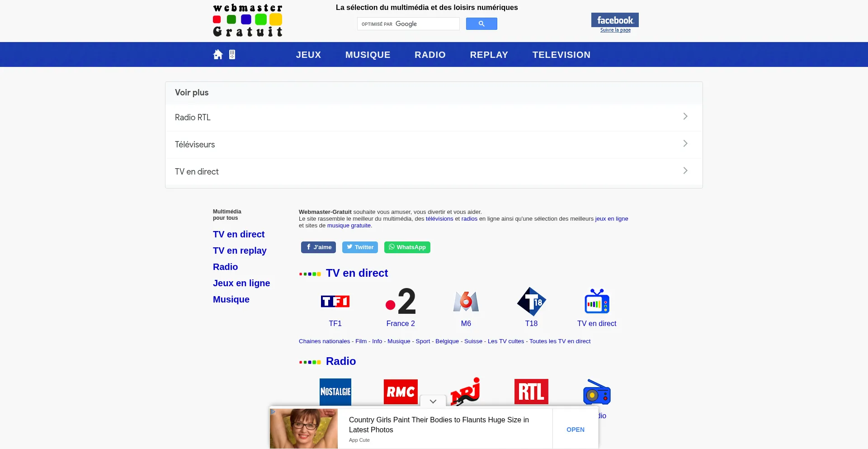
Task: Click the home icon in the navigation bar
Action: click(x=218, y=54)
